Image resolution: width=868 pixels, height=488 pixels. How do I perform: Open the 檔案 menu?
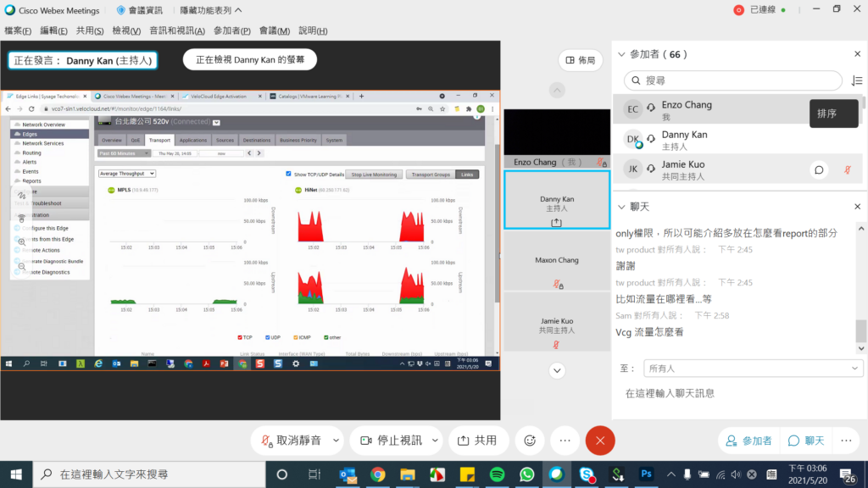[18, 30]
